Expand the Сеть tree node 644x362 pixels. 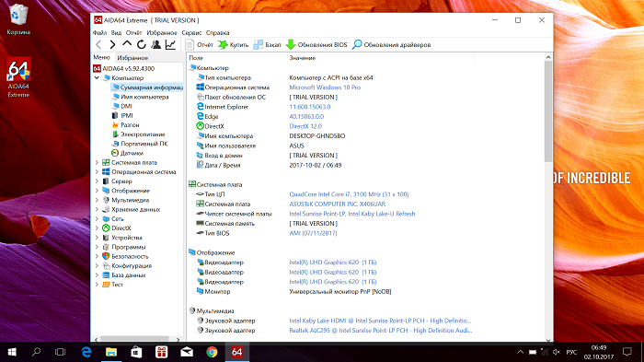coord(97,219)
